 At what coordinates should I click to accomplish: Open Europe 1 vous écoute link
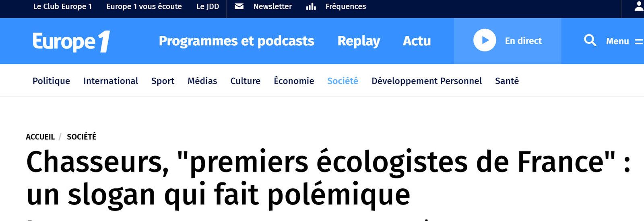[x=144, y=6]
